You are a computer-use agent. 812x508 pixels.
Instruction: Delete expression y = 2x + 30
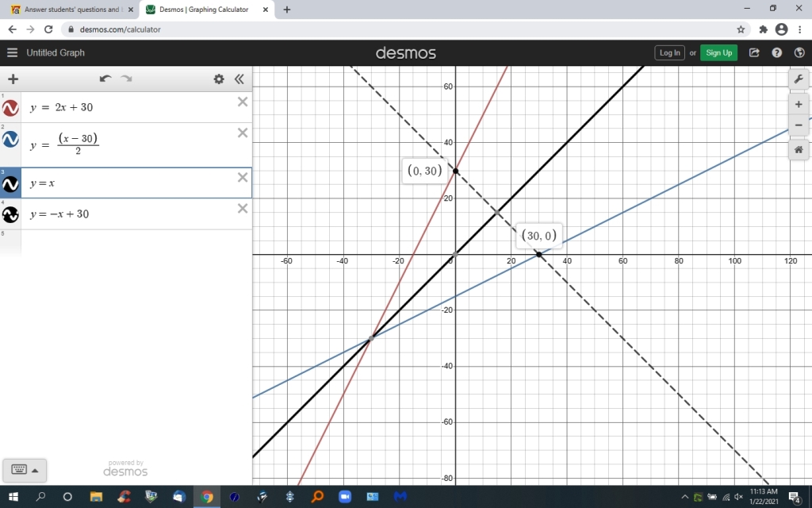click(243, 102)
